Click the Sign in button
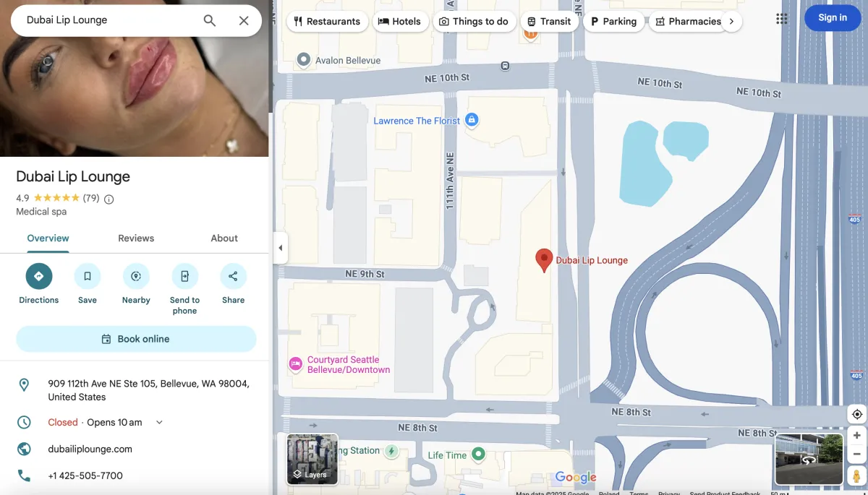Screen dimensions: 868x495 [x=833, y=18]
